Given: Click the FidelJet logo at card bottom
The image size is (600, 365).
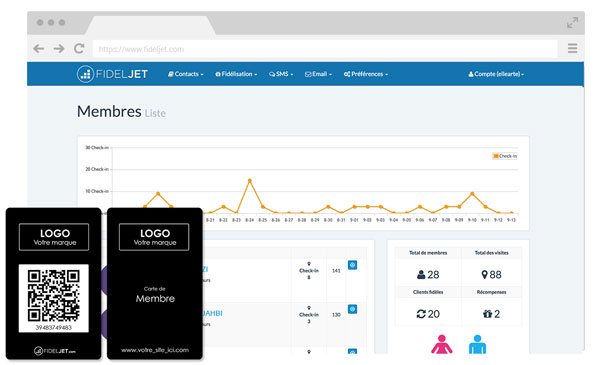Looking at the screenshot, I should click(55, 350).
